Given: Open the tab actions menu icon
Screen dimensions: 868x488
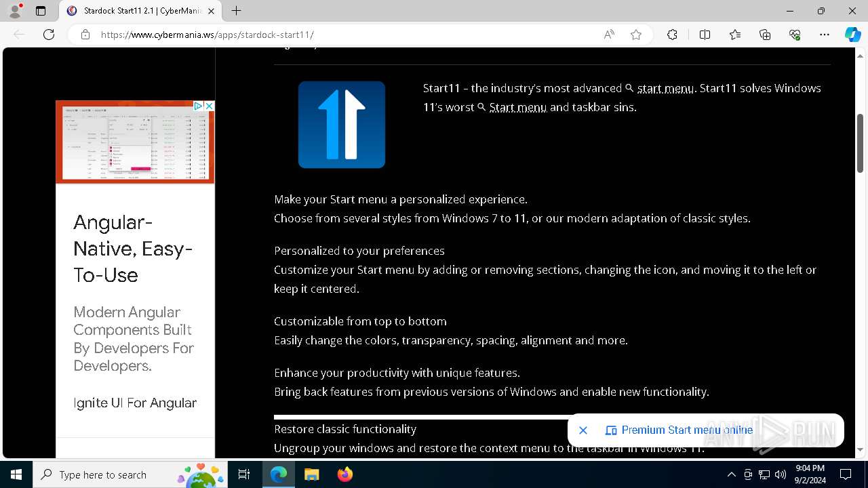Looking at the screenshot, I should (x=41, y=11).
